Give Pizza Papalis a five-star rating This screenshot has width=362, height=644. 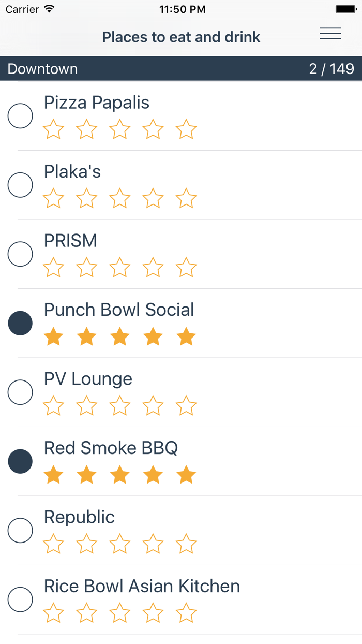(x=186, y=130)
